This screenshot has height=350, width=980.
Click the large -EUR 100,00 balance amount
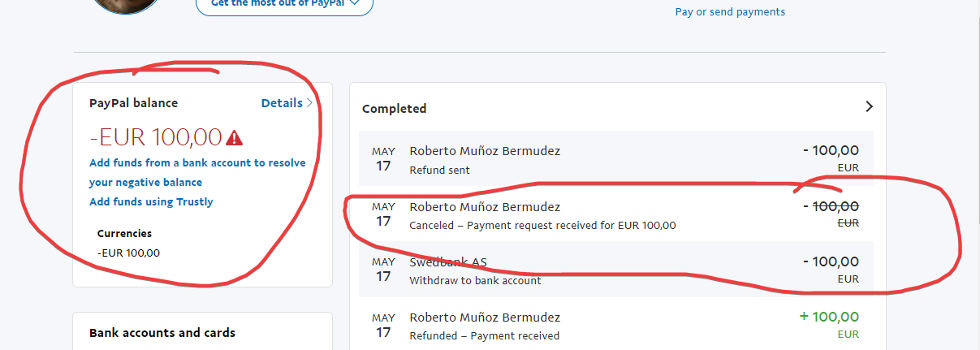156,136
